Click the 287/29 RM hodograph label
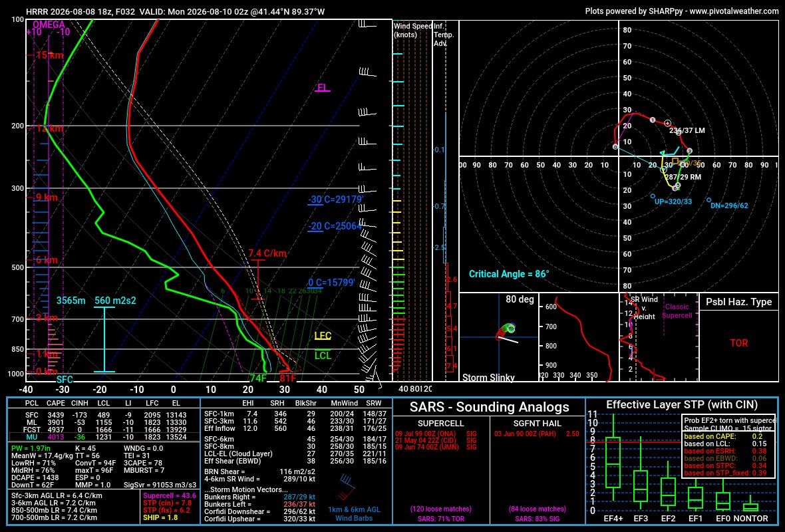 (683, 177)
